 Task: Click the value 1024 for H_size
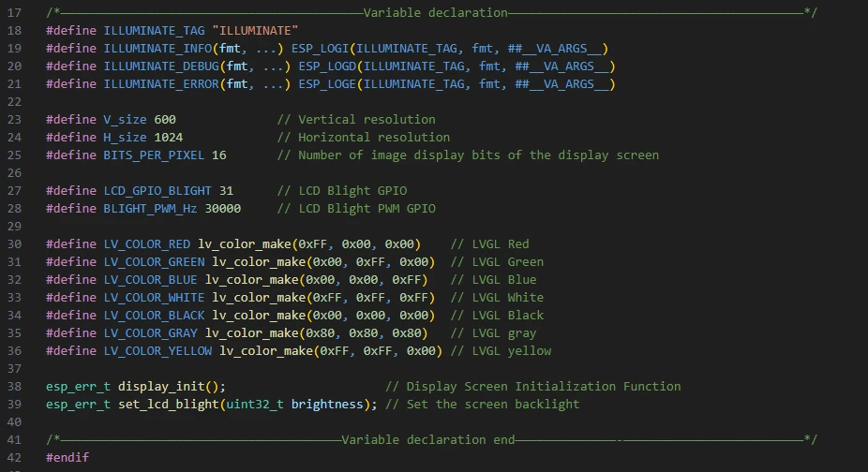[169, 137]
